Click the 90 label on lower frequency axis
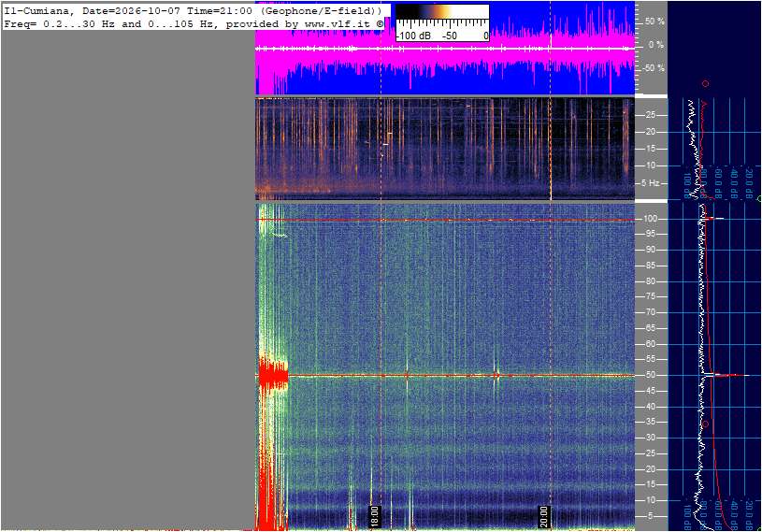The image size is (762, 532). pos(650,250)
